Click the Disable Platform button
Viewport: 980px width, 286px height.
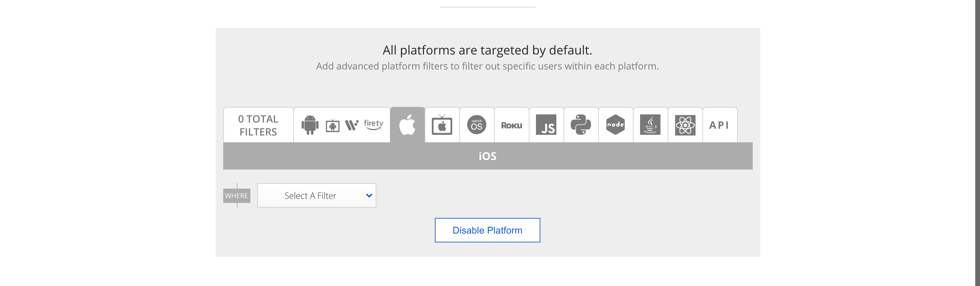[x=487, y=230]
